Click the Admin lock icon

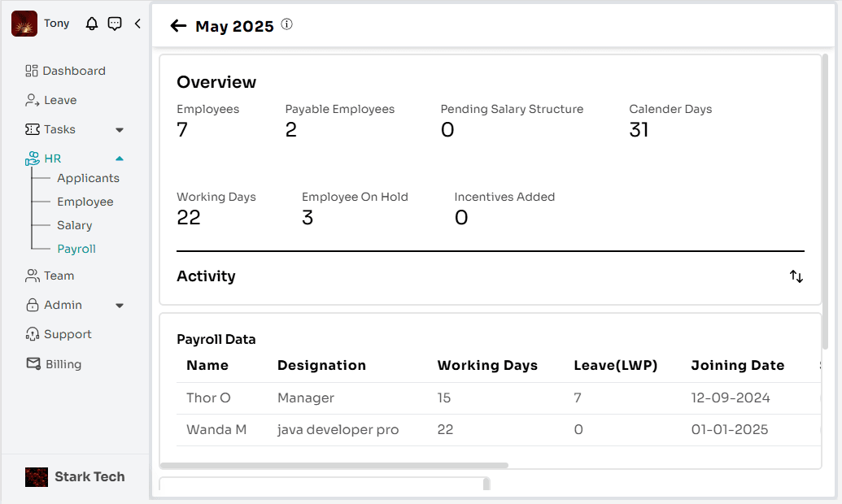click(32, 305)
